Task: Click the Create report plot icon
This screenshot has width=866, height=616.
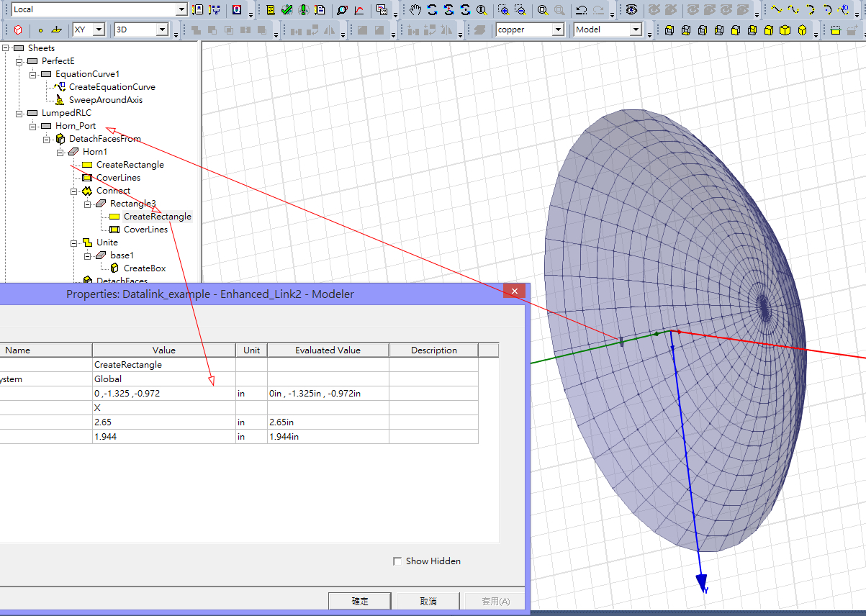Action: click(358, 10)
